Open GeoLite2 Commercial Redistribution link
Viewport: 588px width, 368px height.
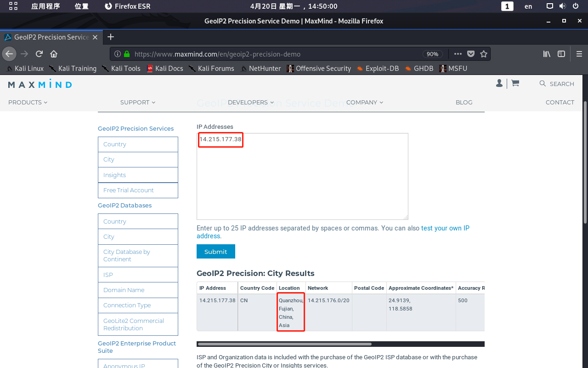tap(138, 324)
